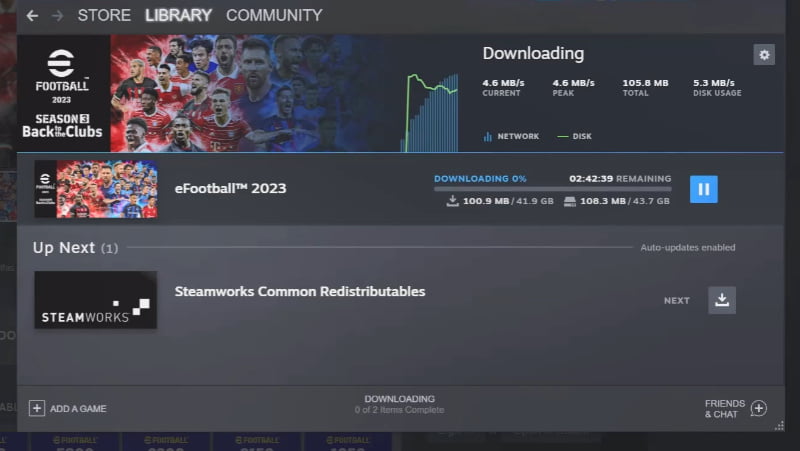Image resolution: width=800 pixels, height=451 pixels.
Task: Click the download speed graph
Action: [x=431, y=113]
